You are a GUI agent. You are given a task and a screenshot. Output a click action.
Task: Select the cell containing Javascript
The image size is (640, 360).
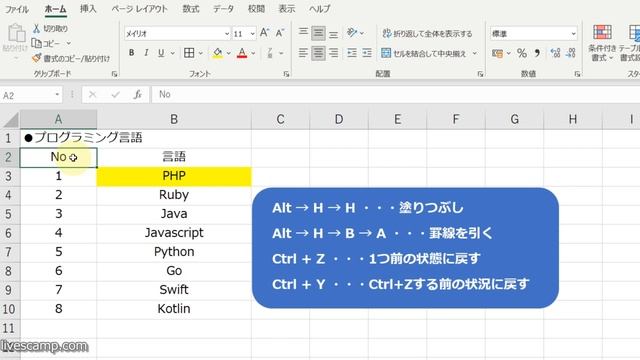(x=174, y=233)
